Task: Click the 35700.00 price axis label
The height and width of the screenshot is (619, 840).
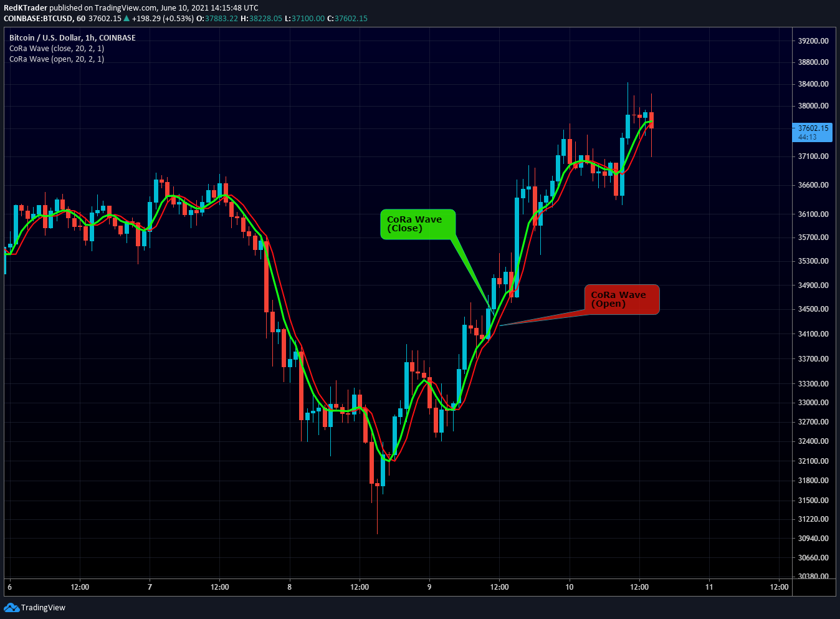Action: 813,238
